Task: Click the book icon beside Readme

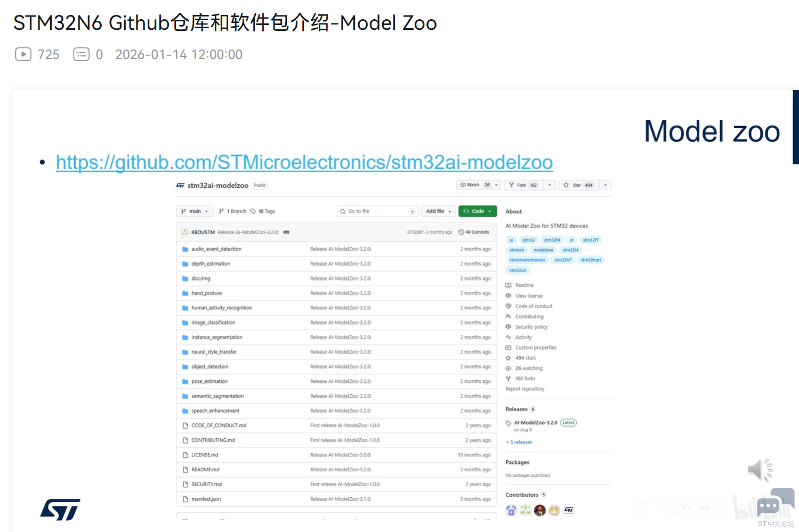Action: [x=509, y=285]
